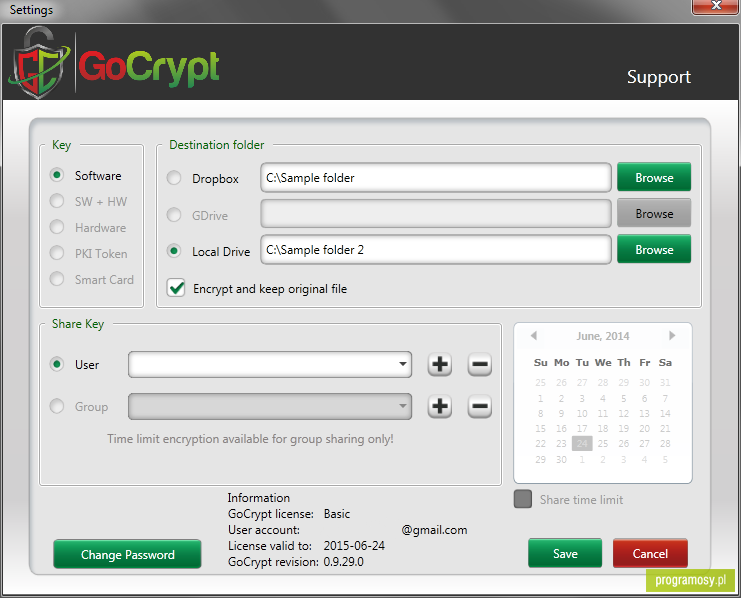
Task: Click the Basic license value
Action: 337,514
